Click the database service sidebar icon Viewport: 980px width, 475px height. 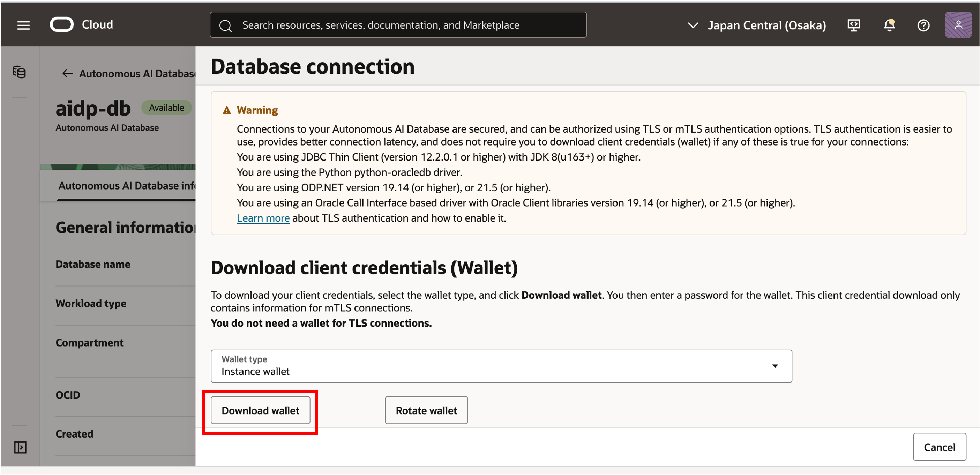click(x=20, y=72)
